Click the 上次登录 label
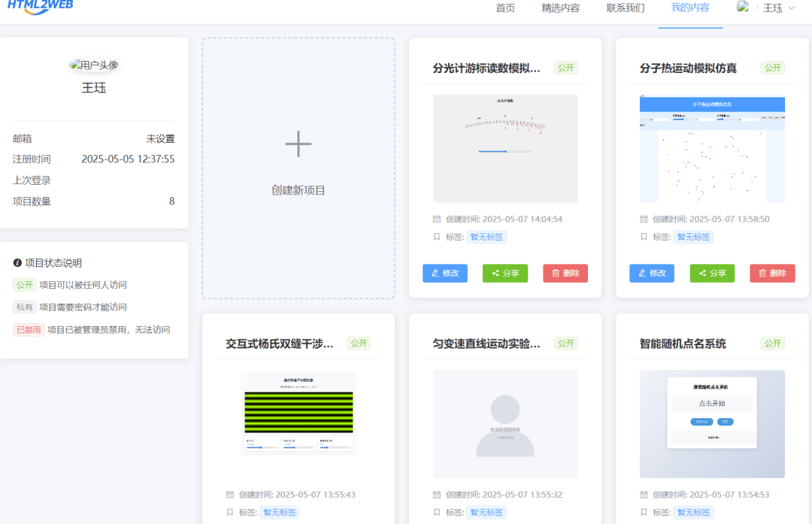 pyautogui.click(x=32, y=180)
